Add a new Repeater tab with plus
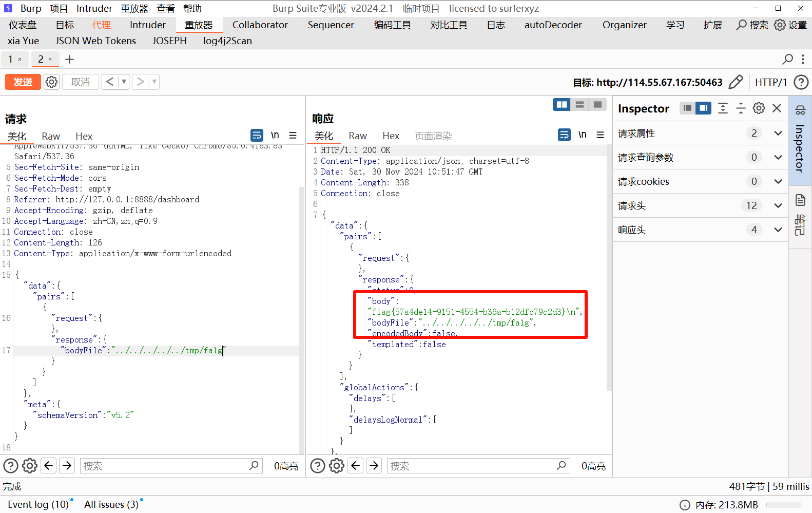This screenshot has height=513, width=812. [70, 60]
